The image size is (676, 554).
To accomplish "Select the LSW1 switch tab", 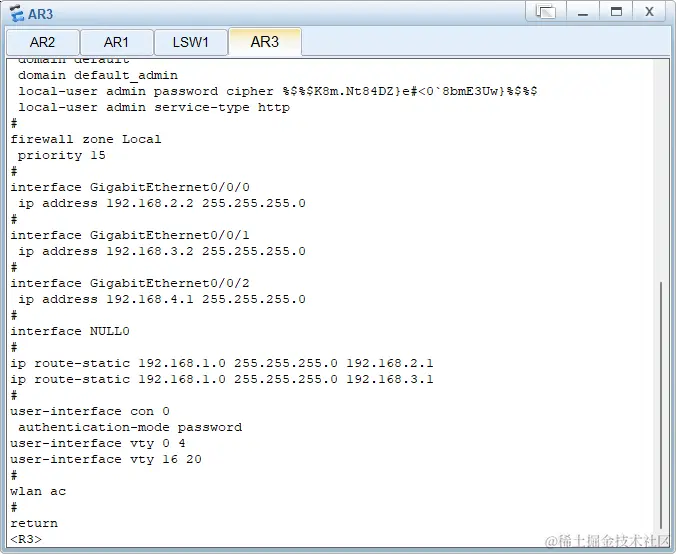I will [190, 42].
